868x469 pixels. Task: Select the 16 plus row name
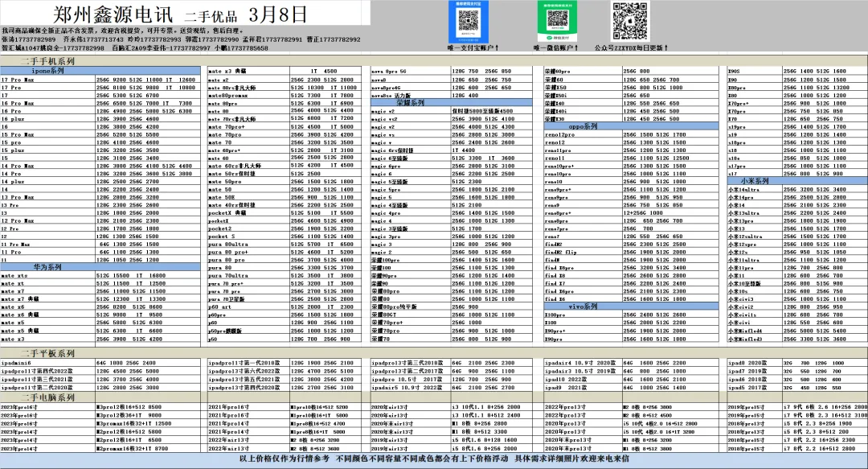(x=13, y=119)
